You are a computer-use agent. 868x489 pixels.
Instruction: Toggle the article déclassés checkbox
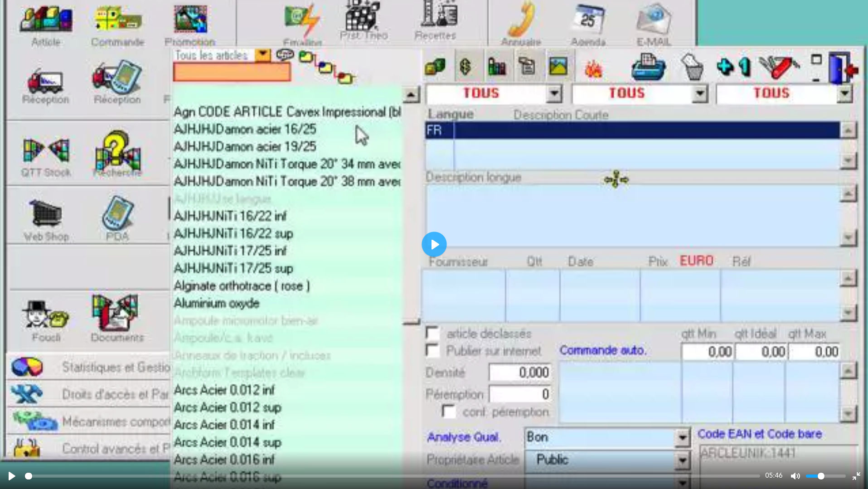(432, 334)
